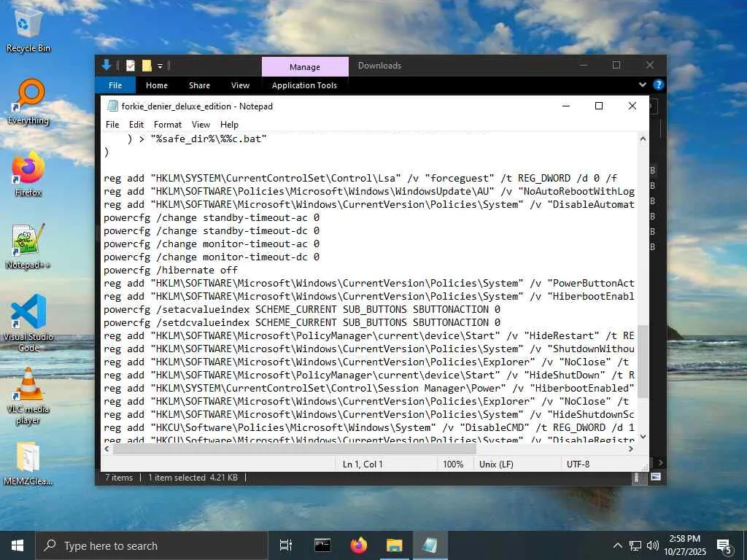Click the 'setacvalueindex' powercfg line
Viewport: 747px width, 560px height.
pos(302,309)
